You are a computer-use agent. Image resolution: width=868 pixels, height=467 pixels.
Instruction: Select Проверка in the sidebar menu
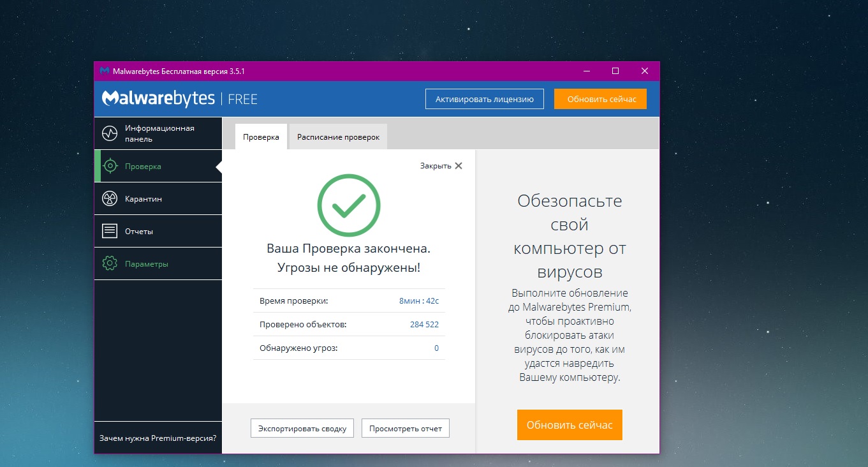point(158,166)
